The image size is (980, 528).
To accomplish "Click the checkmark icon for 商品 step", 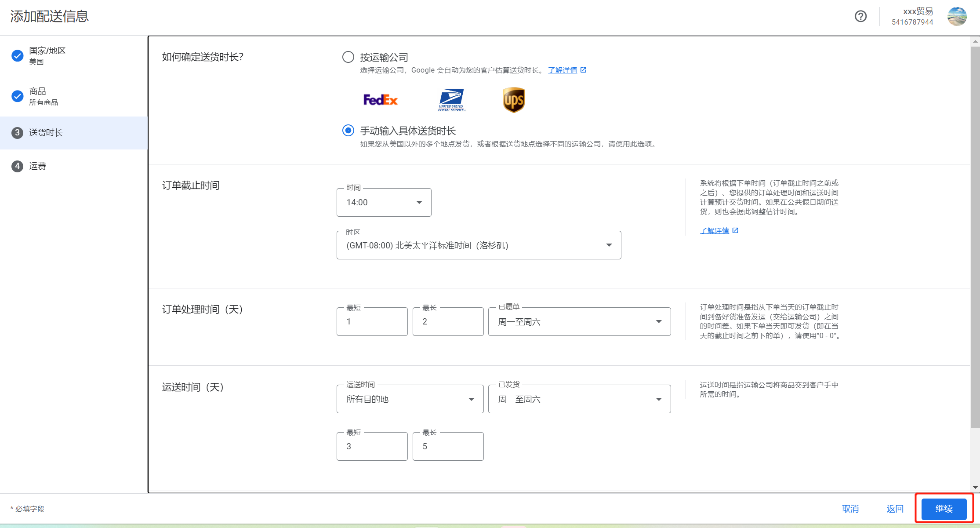I will (17, 96).
